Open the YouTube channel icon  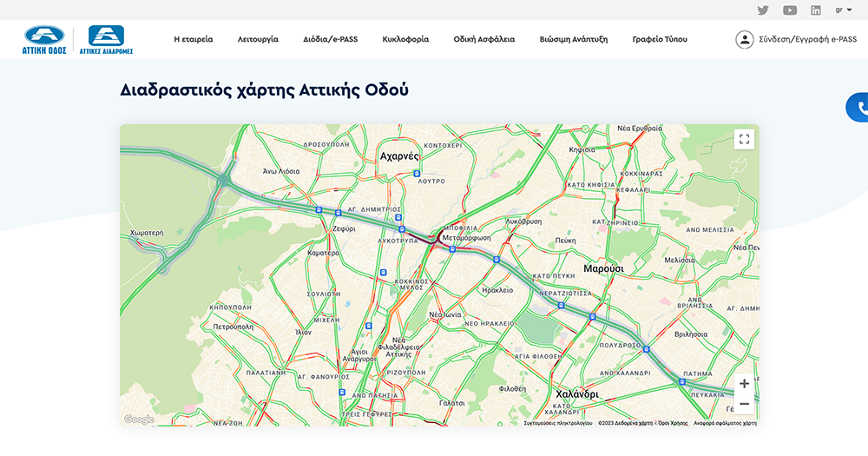click(789, 10)
